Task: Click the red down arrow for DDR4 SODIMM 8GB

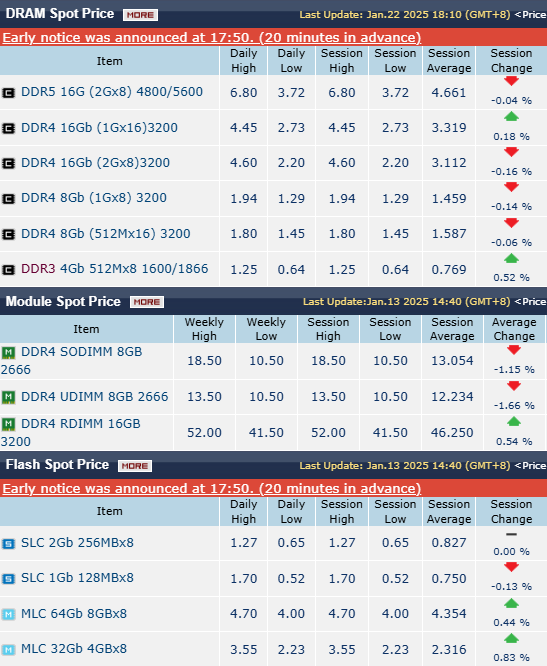Action: point(514,350)
